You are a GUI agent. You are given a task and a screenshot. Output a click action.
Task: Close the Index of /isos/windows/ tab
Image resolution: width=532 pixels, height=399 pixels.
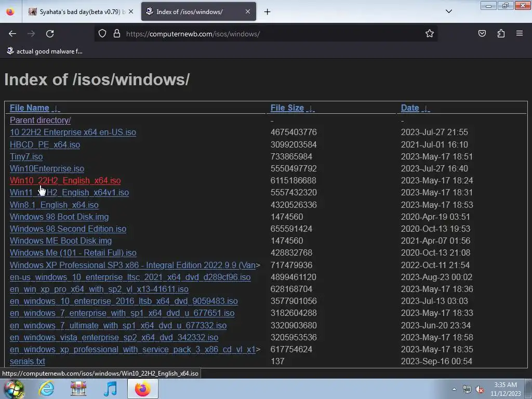click(x=248, y=11)
